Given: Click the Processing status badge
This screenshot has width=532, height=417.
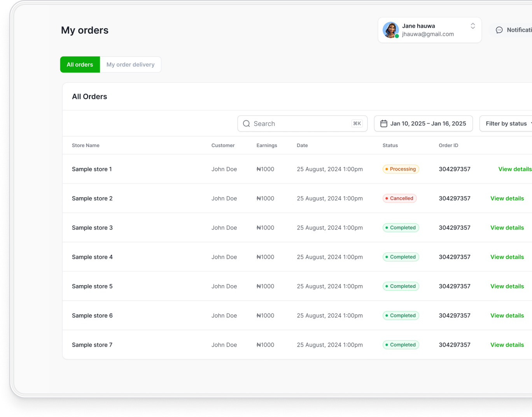Looking at the screenshot, I should coord(401,169).
